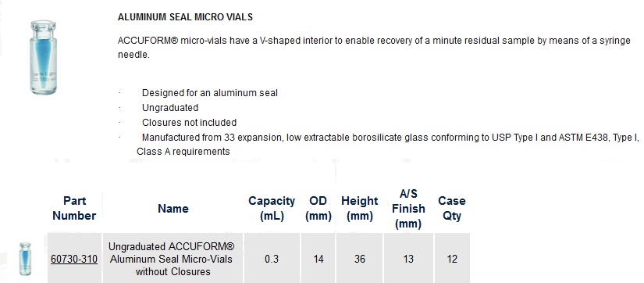Select the Part Number column header
The image size is (644, 283).
click(74, 209)
